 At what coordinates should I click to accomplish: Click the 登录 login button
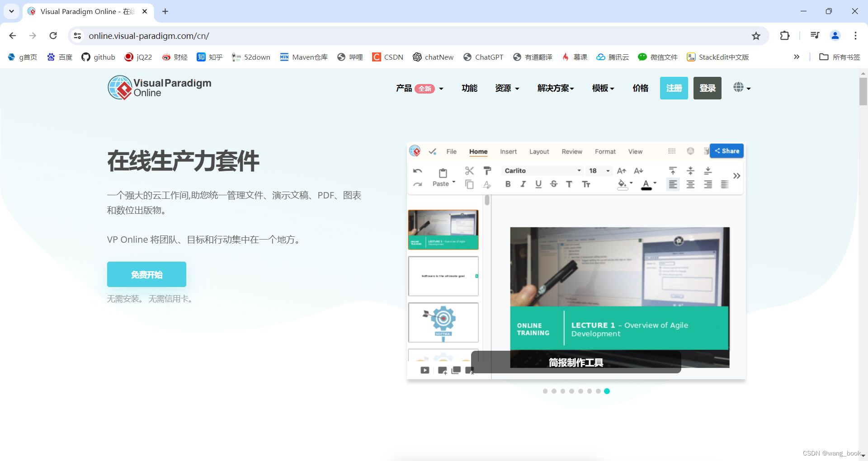point(707,88)
